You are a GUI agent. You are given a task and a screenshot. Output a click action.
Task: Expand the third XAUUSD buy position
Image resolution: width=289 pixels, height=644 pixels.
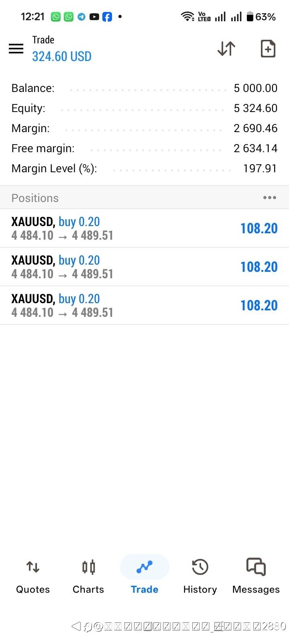coord(144,305)
